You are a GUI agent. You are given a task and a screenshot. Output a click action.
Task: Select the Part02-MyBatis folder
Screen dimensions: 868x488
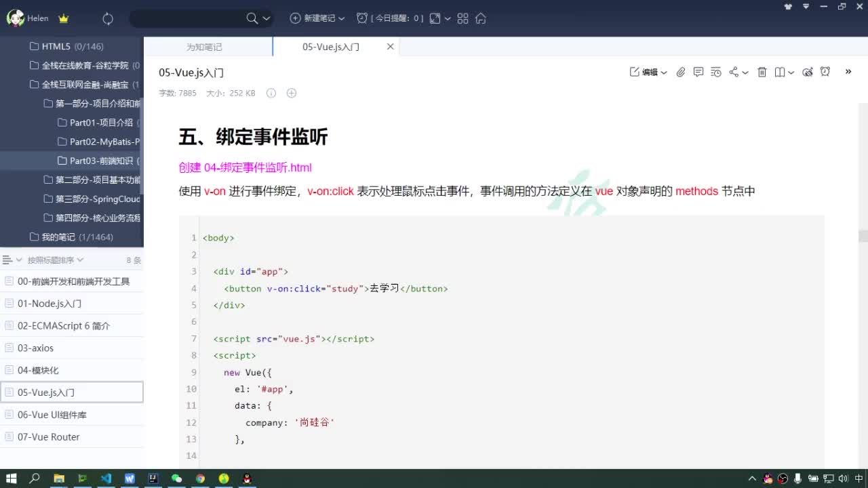pyautogui.click(x=72, y=142)
